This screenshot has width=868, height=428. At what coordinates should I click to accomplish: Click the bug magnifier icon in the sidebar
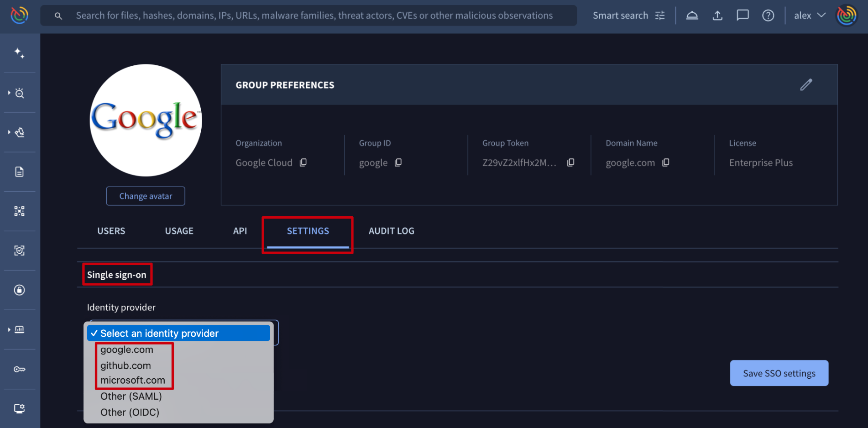point(20,93)
